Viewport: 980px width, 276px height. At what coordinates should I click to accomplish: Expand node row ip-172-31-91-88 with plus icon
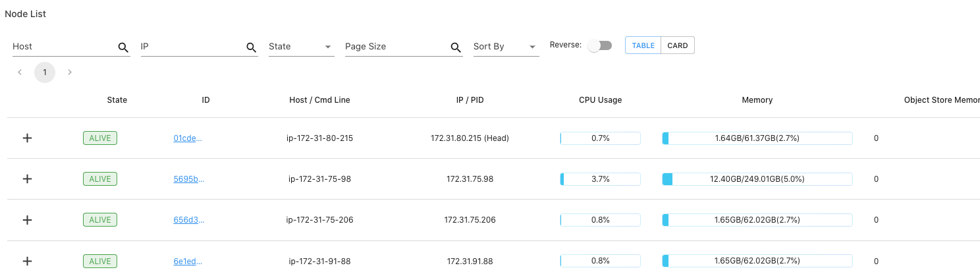pyautogui.click(x=27, y=261)
